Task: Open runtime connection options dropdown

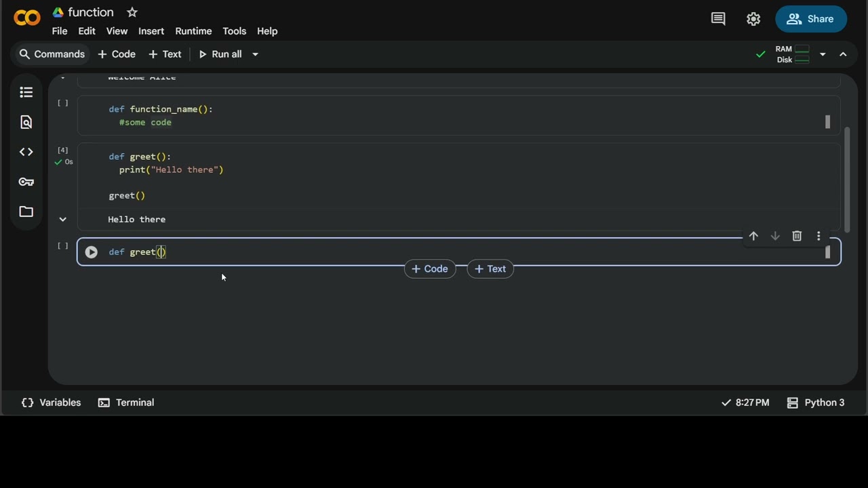Action: point(823,54)
